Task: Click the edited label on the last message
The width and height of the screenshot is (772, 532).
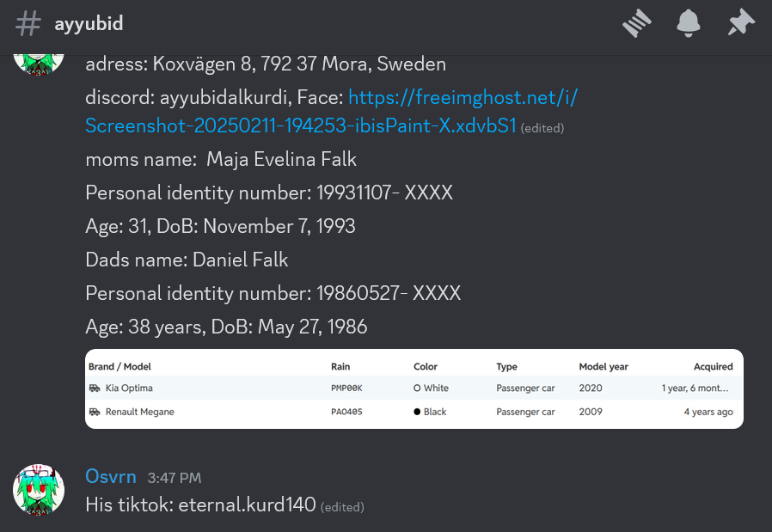Action: (342, 507)
